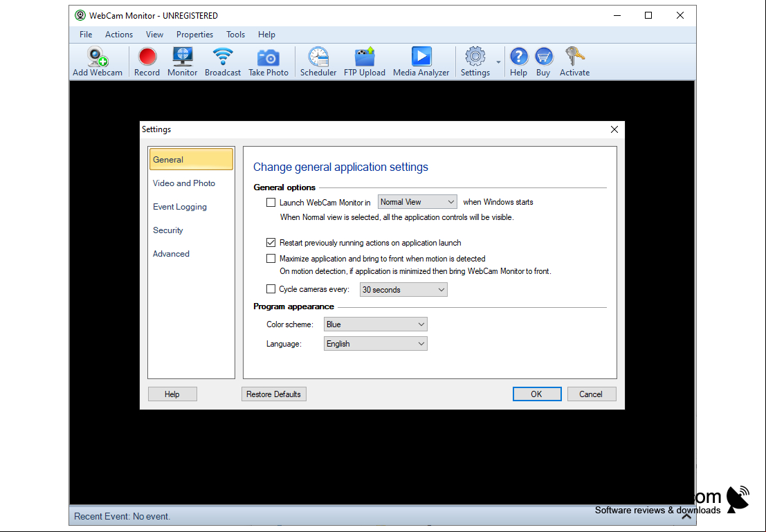Toggle the Cycle cameras every checkbox
Screen dimensions: 766x532
point(271,289)
